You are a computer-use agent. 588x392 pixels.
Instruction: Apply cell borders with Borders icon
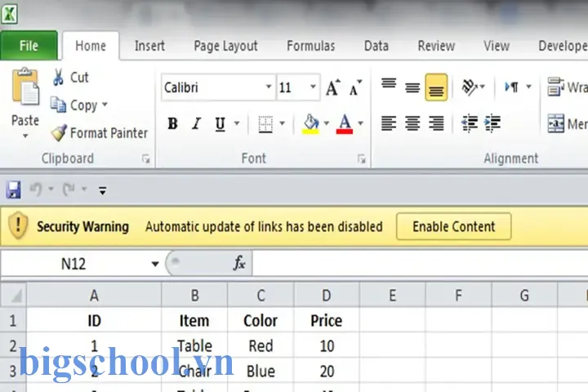[265, 124]
